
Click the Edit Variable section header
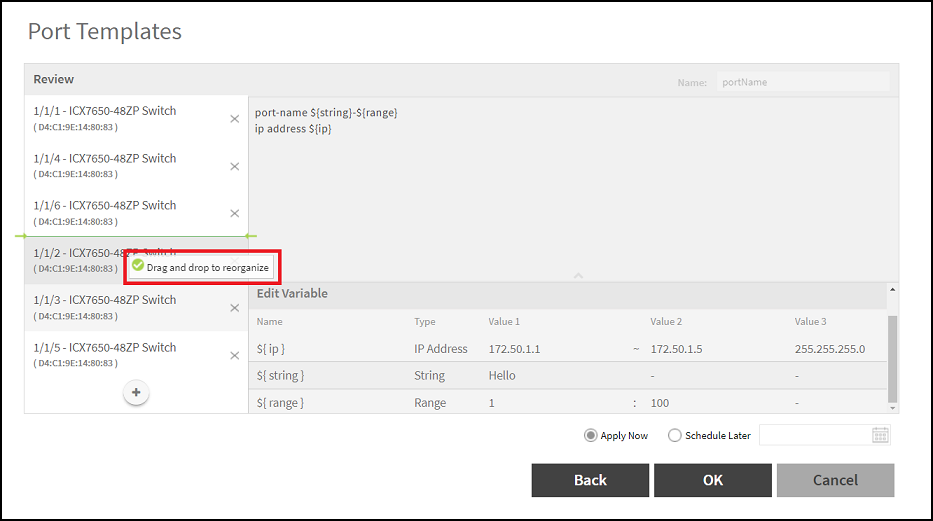pyautogui.click(x=292, y=294)
